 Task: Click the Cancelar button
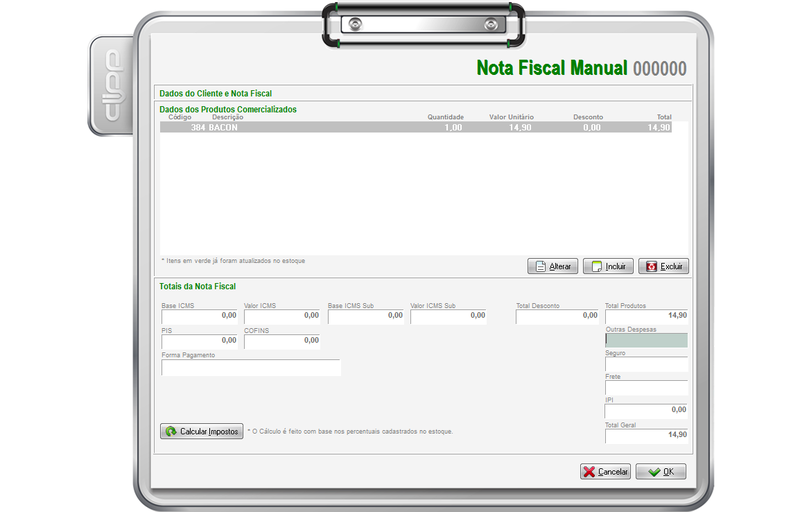605,472
